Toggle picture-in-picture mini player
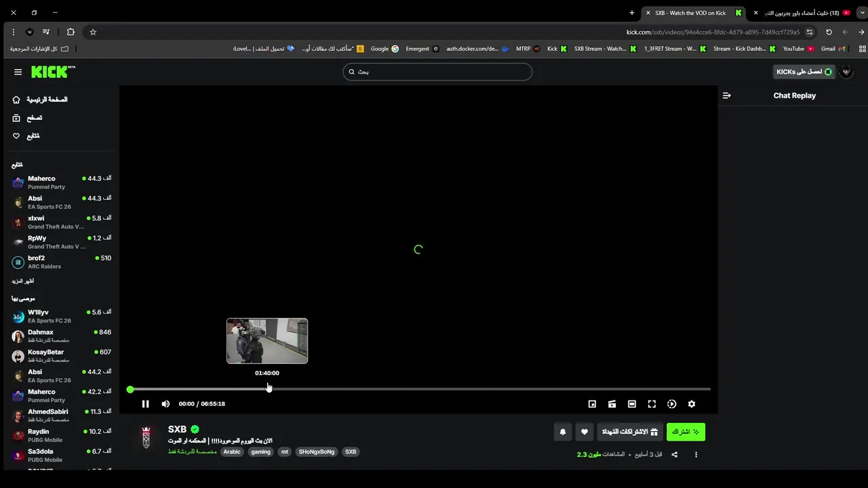 592,404
